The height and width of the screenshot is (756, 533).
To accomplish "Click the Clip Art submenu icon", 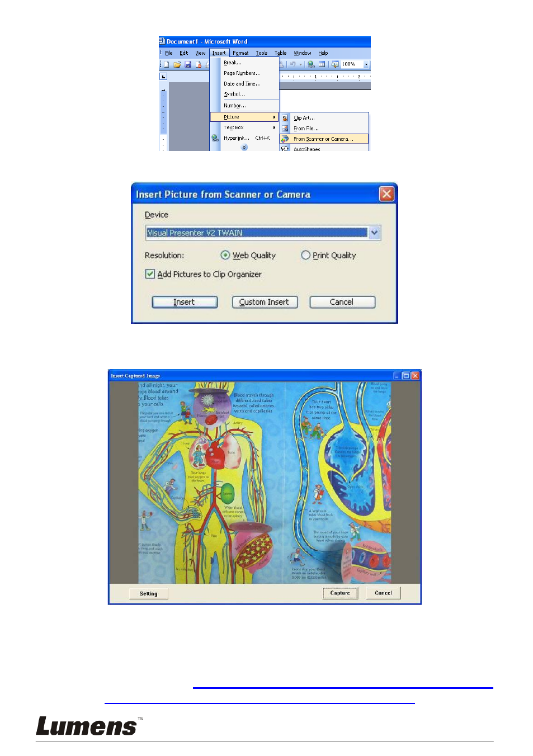I will (x=285, y=118).
